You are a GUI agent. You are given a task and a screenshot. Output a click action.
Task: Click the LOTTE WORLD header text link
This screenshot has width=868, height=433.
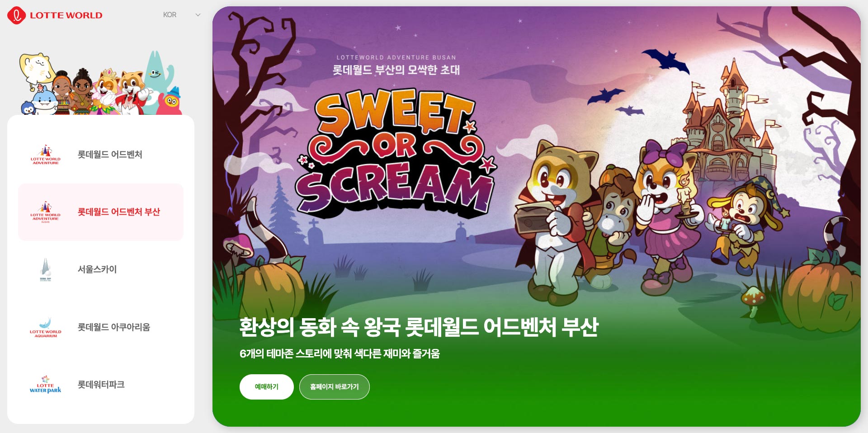[66, 15]
